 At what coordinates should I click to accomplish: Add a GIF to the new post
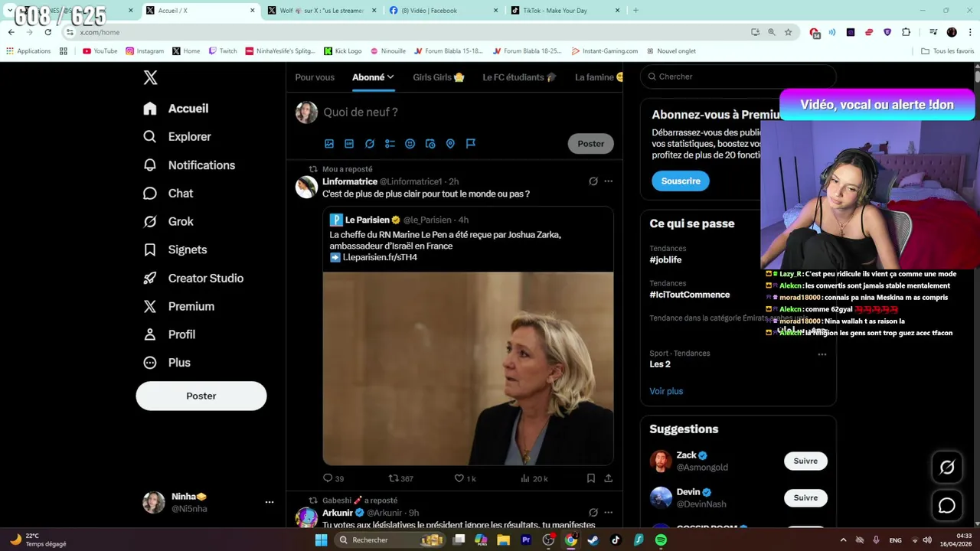pos(349,144)
